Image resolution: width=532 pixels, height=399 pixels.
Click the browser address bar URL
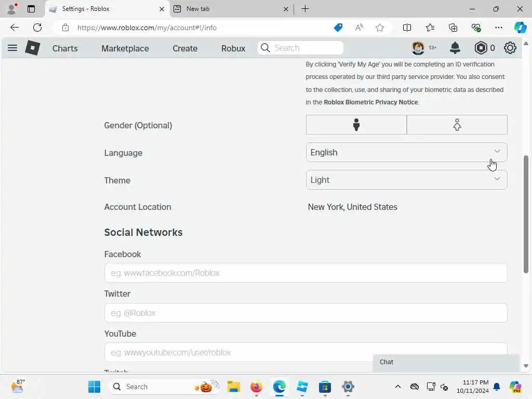tap(147, 28)
